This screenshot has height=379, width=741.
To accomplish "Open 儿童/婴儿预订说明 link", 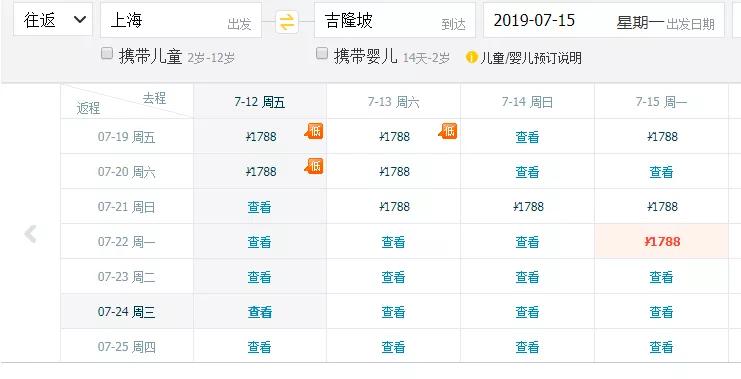I will pyautogui.click(x=531, y=58).
